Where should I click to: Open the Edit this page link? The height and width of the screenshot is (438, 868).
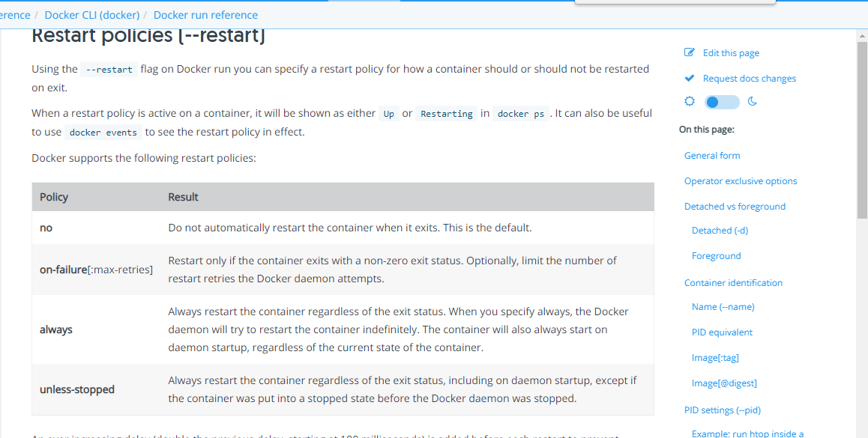point(731,53)
